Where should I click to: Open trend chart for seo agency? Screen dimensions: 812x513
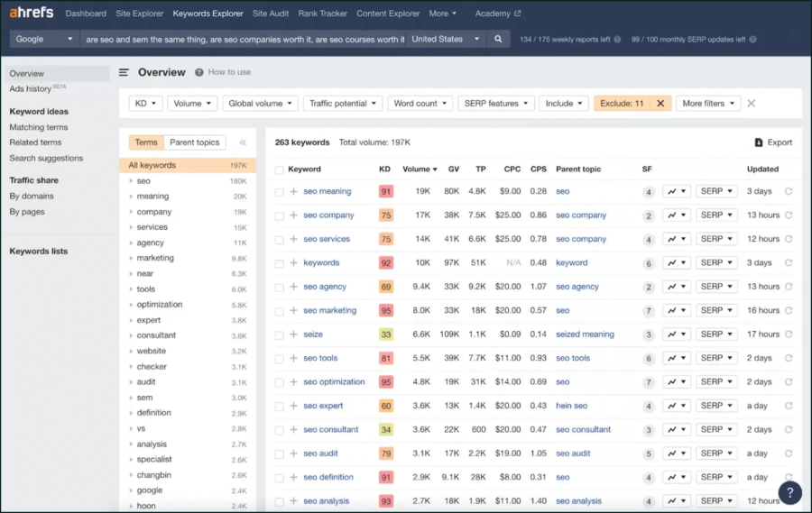coord(677,287)
